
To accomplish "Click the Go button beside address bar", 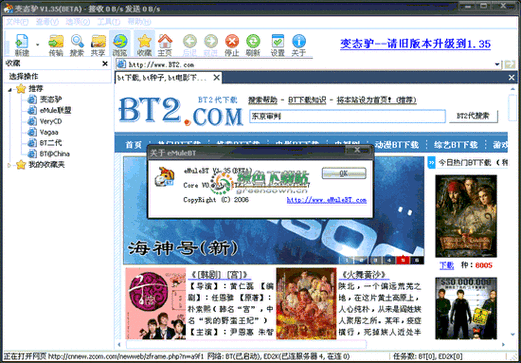I will (509, 64).
